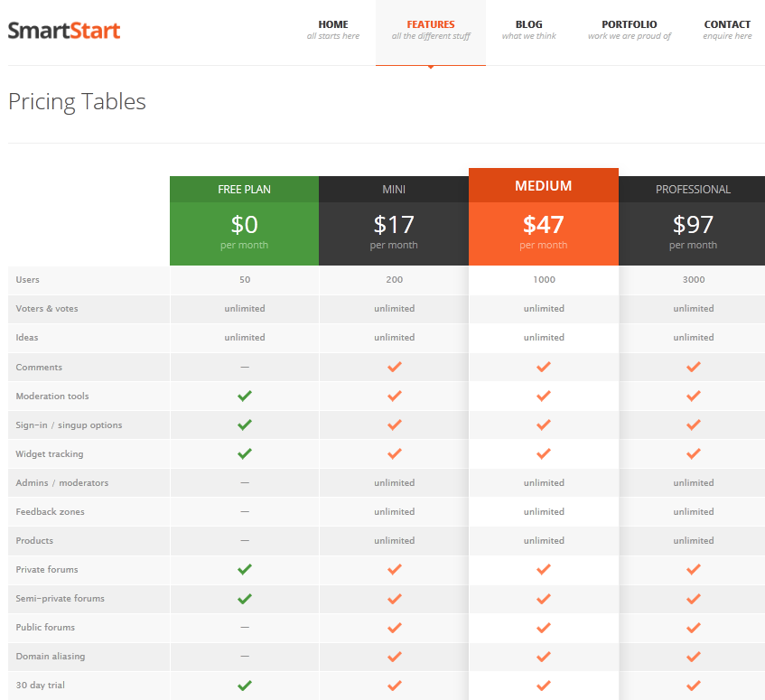This screenshot has width=765, height=700.
Task: Click the Voters & votes row label
Action: tap(47, 308)
